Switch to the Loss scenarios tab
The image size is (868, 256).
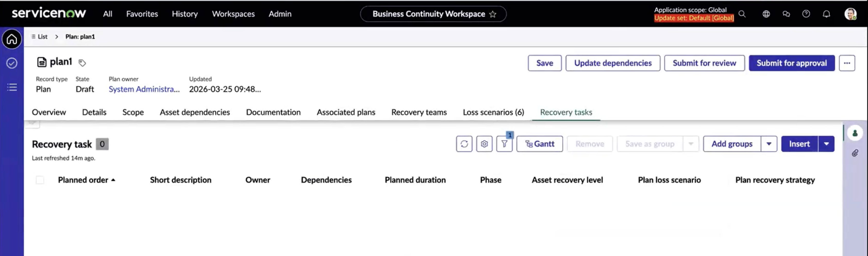493,112
